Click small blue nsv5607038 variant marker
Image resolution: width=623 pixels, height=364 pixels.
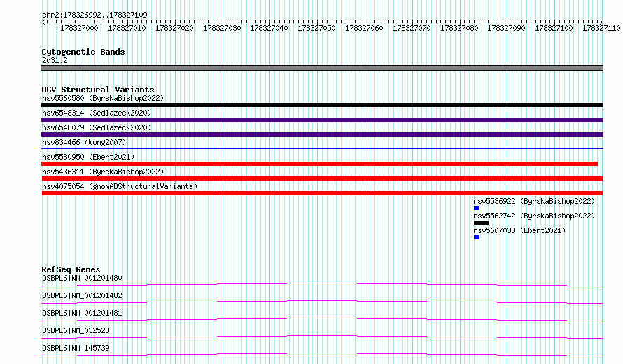[x=477, y=237]
